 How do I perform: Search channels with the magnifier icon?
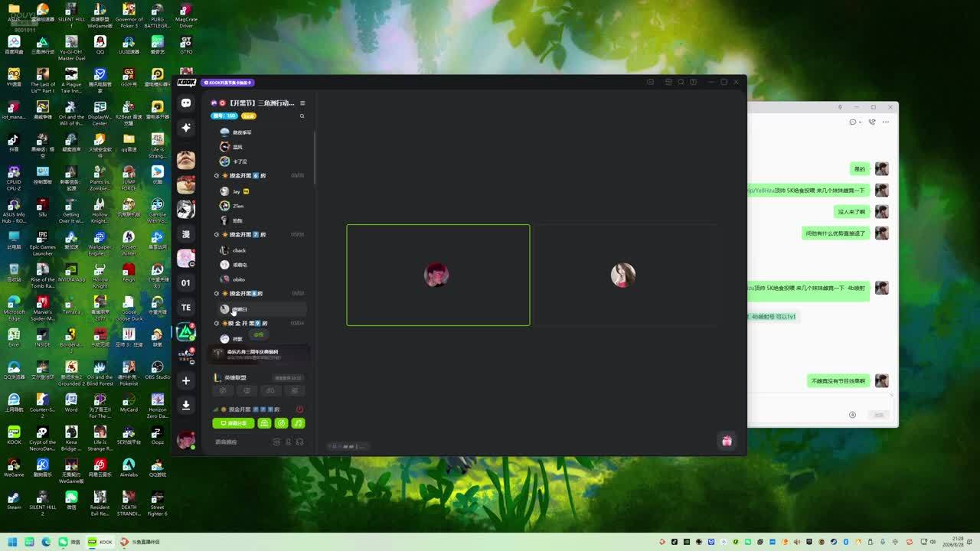tap(302, 116)
